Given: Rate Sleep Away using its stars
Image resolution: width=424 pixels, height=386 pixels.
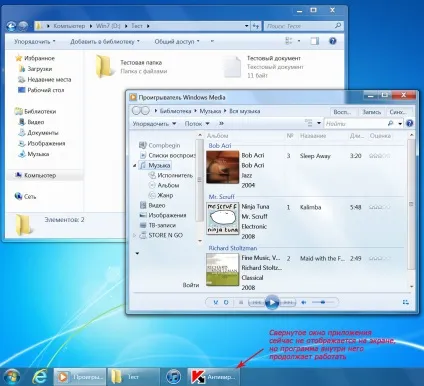Looking at the screenshot, I should (379, 156).
